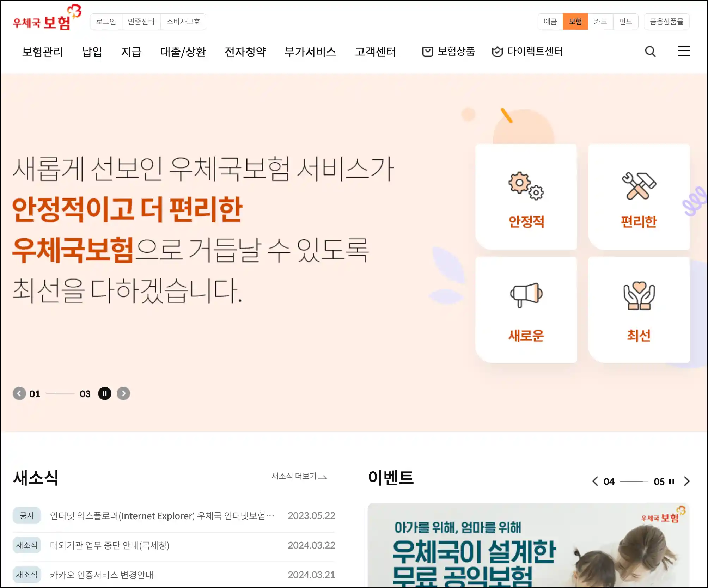Open the 보험관리 menu

[x=43, y=51]
